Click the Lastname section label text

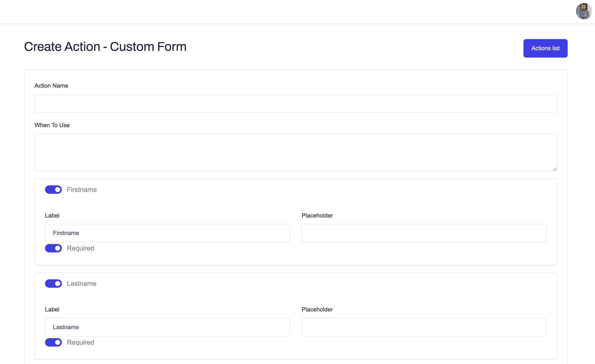(81, 284)
